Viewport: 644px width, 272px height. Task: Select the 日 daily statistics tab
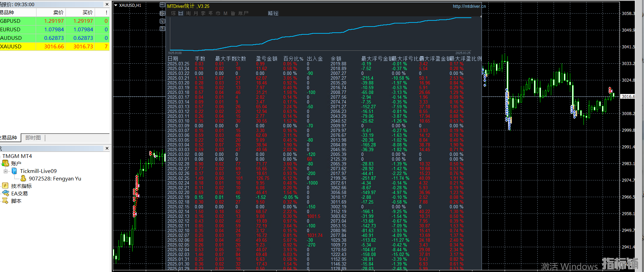tap(180, 13)
